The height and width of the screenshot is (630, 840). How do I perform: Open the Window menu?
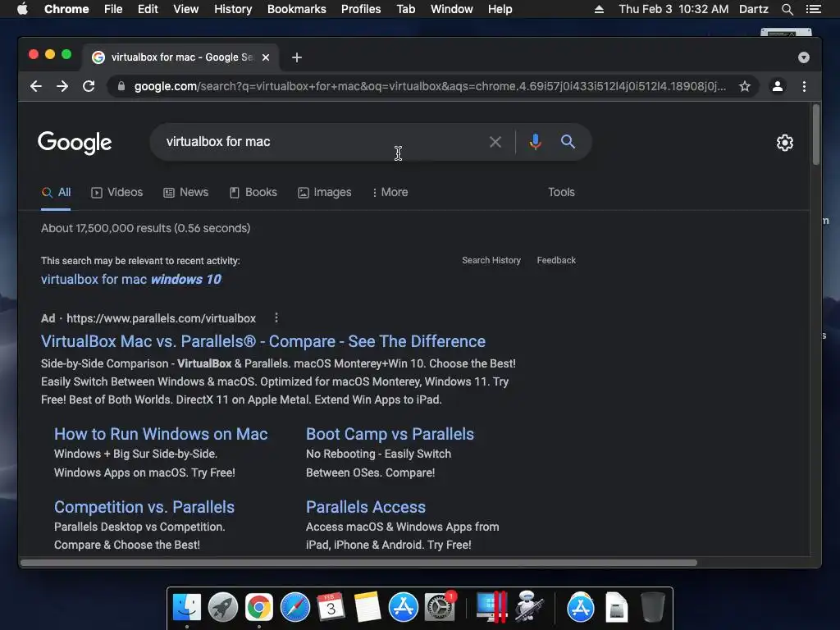[x=452, y=9]
